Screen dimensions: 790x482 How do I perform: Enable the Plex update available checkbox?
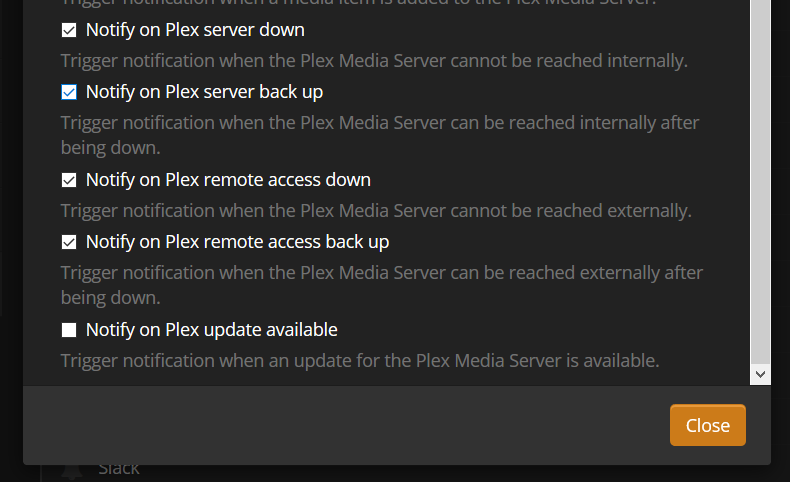[69, 330]
